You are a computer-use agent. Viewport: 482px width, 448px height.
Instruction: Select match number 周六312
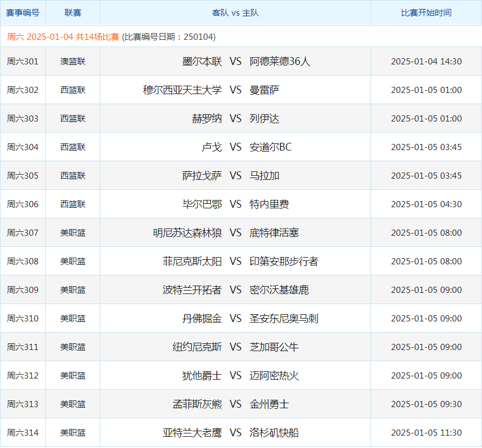point(23,376)
